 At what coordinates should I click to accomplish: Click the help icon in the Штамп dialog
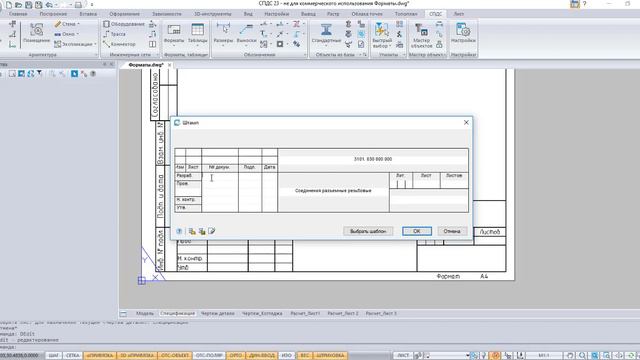click(x=179, y=231)
